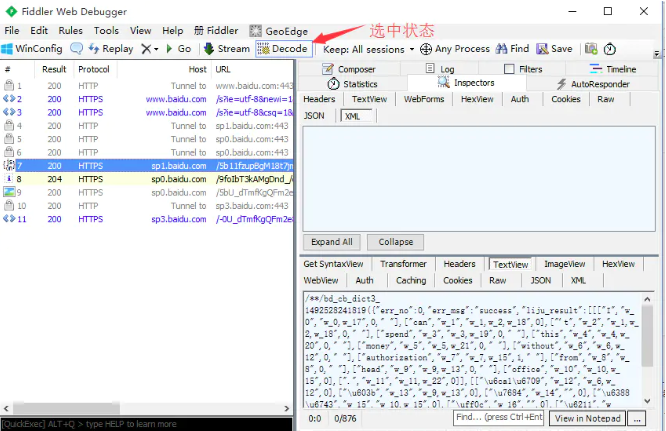Click the session 3 arrows icon
The image size is (666, 431).
9,112
